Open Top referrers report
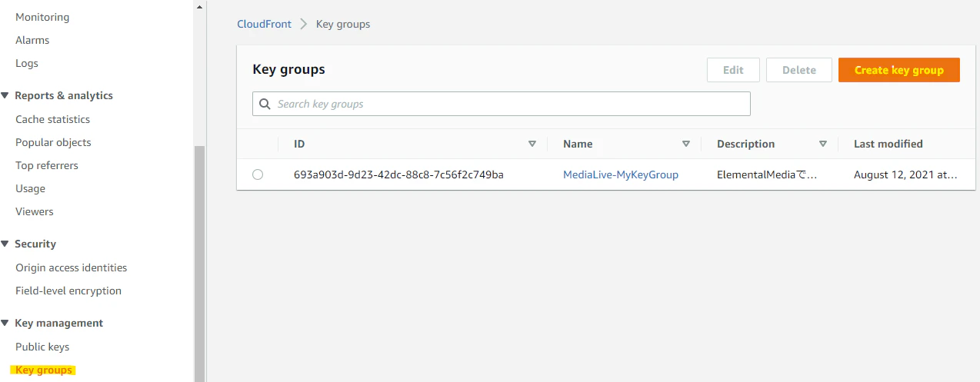The height and width of the screenshot is (382, 980). (47, 165)
